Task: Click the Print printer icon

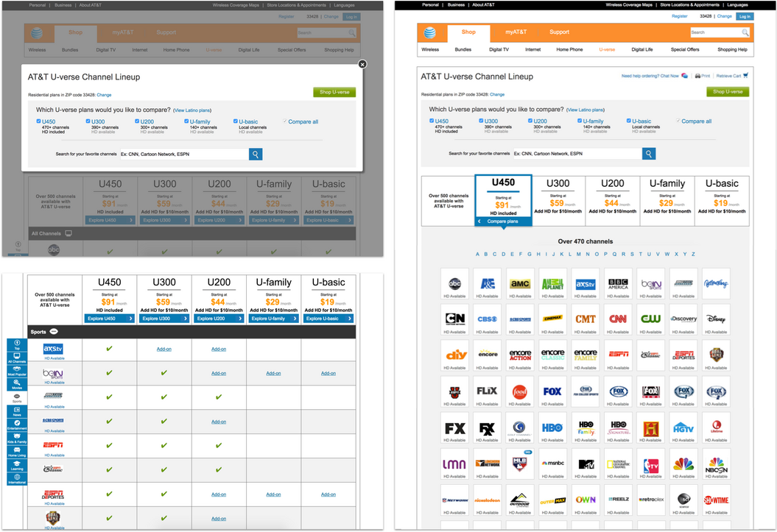Action: pos(698,76)
